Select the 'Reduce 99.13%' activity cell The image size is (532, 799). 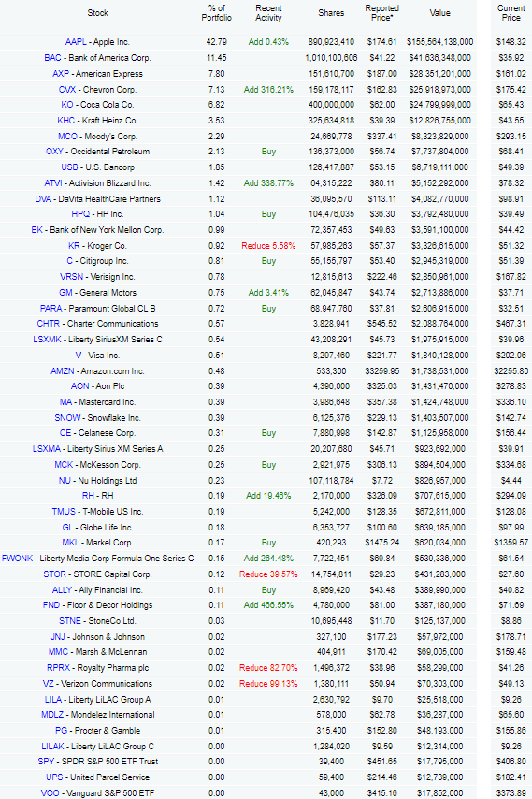(x=268, y=684)
